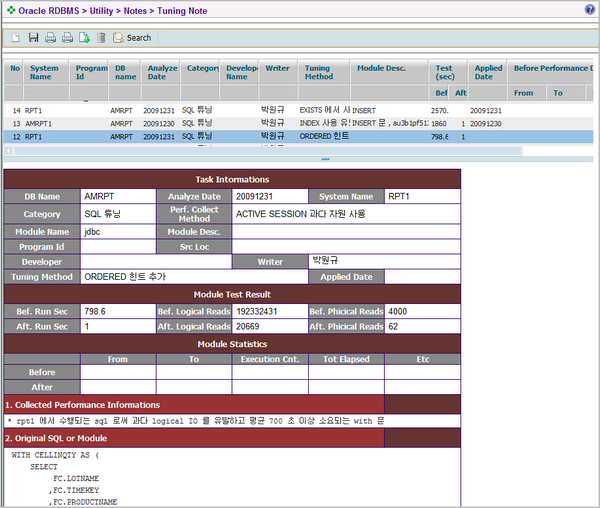Export the note using green-arrow document icon
Screen dimensions: 600x508
84,37
